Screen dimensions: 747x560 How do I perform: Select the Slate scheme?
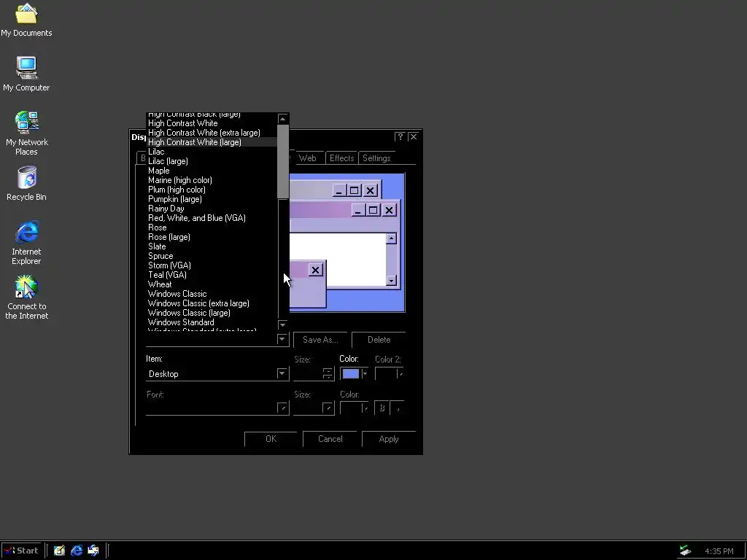point(212,246)
